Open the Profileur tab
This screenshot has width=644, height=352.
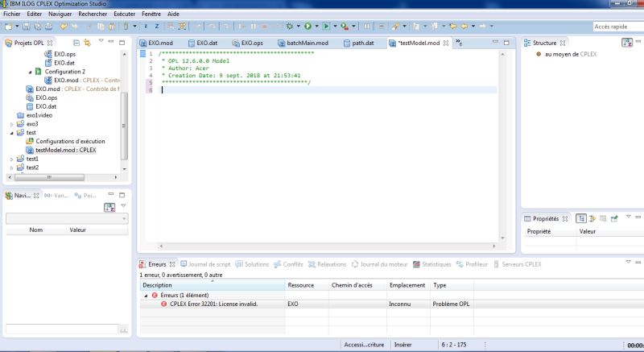(x=472, y=264)
